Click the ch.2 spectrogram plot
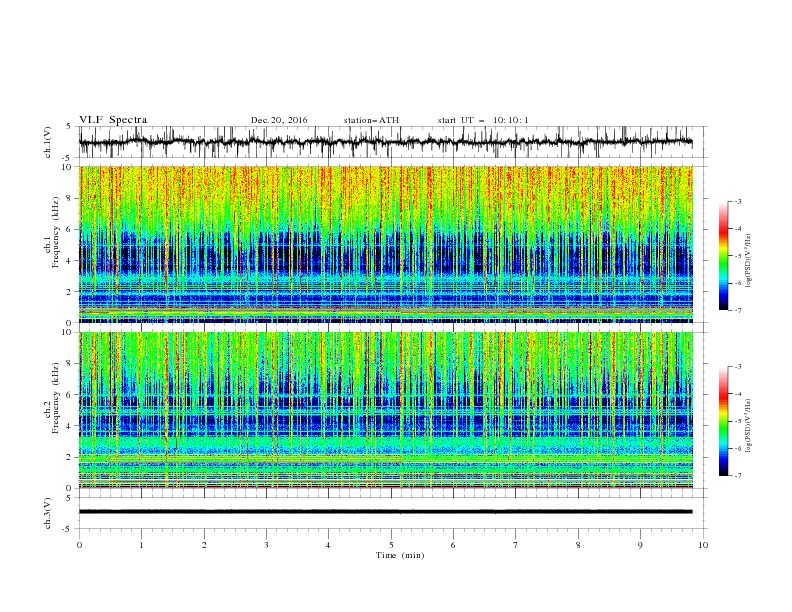This screenshot has height=612, width=792. tap(386, 410)
